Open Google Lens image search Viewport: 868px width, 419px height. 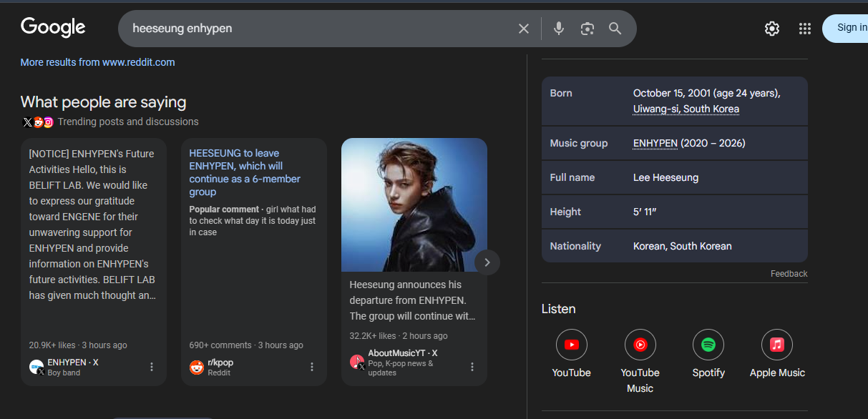coord(587,29)
